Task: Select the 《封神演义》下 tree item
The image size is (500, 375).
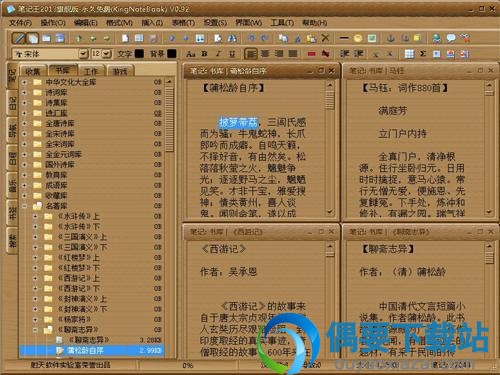Action: point(82,309)
